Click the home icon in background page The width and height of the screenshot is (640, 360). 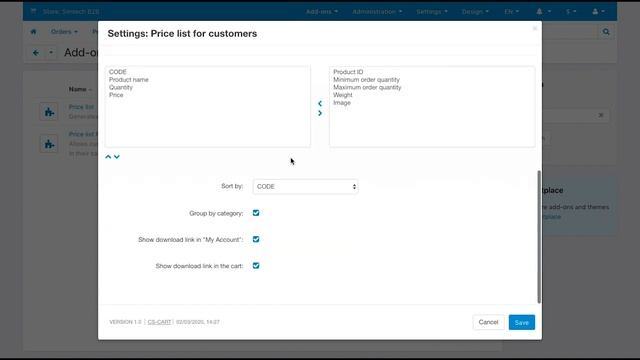33,31
